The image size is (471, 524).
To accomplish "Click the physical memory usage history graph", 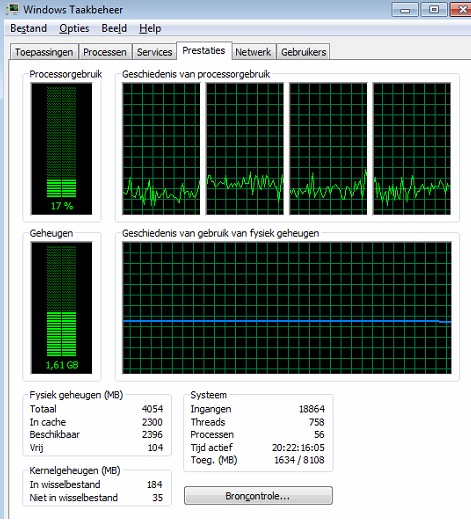I will coord(287,308).
